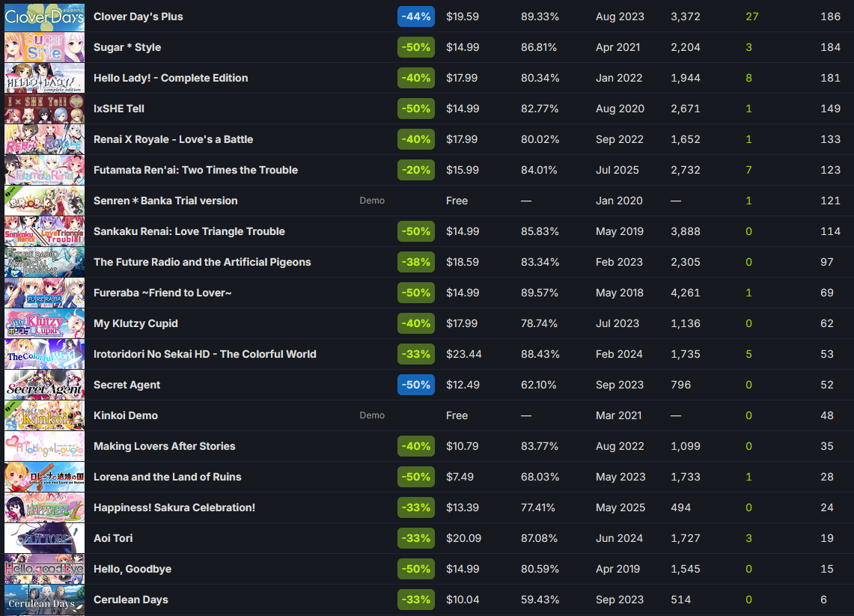Click the Kinkoi Demo thumbnail

pos(45,415)
